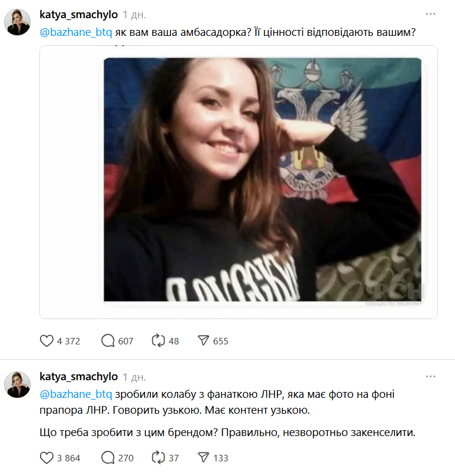Reply to the second post with 270 comments
This screenshot has height=476, width=455.
[x=108, y=458]
